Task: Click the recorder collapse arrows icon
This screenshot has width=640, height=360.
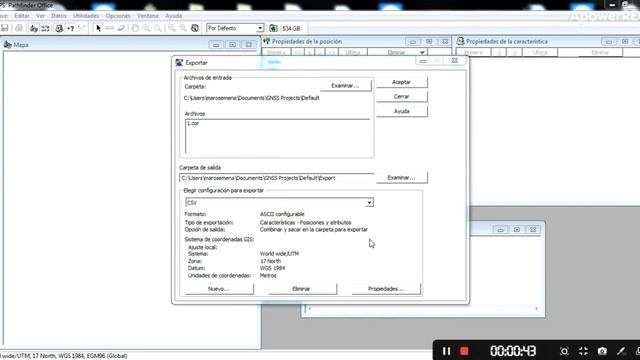Action: (x=583, y=351)
